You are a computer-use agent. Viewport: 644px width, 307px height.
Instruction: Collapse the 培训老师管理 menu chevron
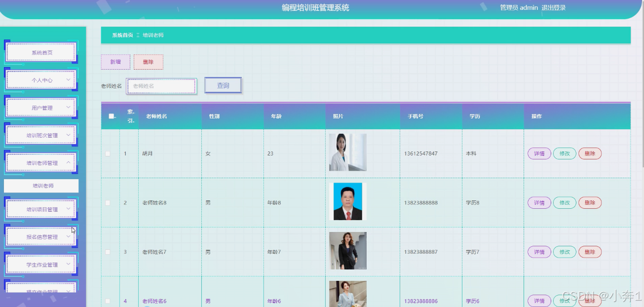pyautogui.click(x=68, y=162)
